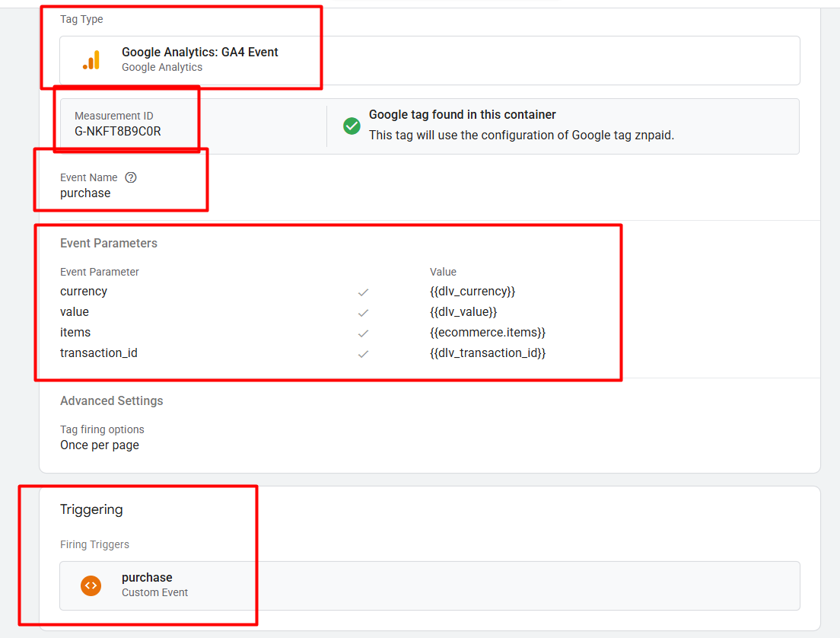The height and width of the screenshot is (638, 840).
Task: Click the orange Custom Event trigger icon
Action: click(x=91, y=585)
